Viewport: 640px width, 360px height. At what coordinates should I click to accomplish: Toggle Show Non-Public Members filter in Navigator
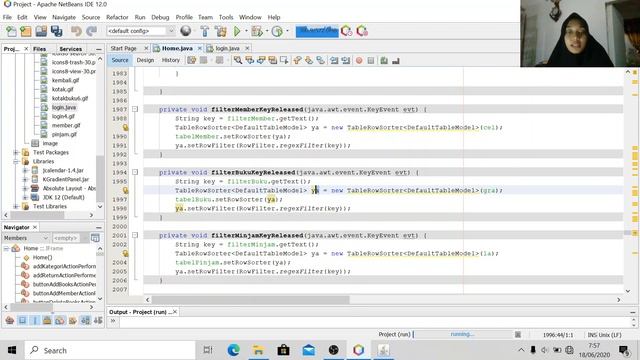coord(47,320)
